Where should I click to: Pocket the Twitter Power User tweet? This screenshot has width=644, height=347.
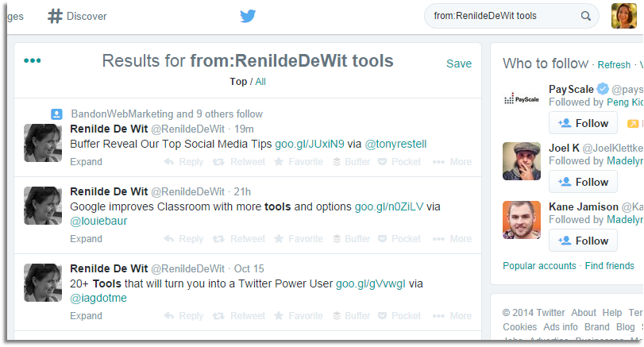(x=399, y=316)
